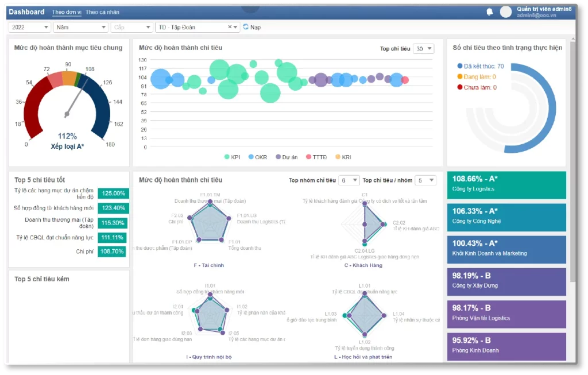Open Phòng Vận tải Logistics 98.17% card
This screenshot has width=588, height=375.
point(506,314)
